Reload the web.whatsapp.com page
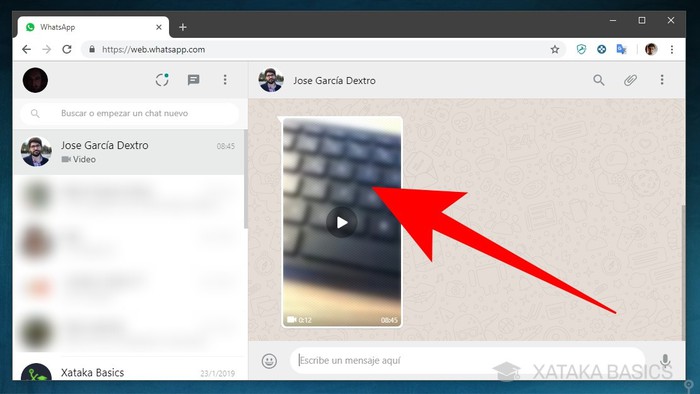 67,50
